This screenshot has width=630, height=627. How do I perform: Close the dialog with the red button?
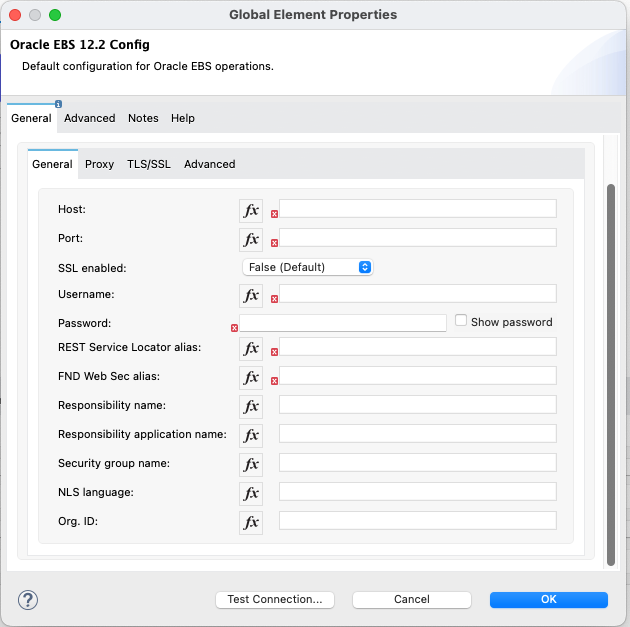(x=15, y=15)
